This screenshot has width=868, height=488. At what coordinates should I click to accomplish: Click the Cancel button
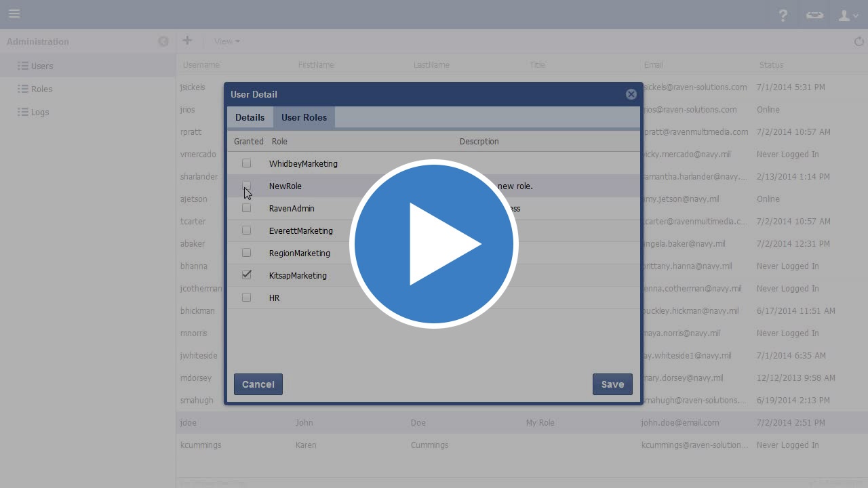click(258, 384)
